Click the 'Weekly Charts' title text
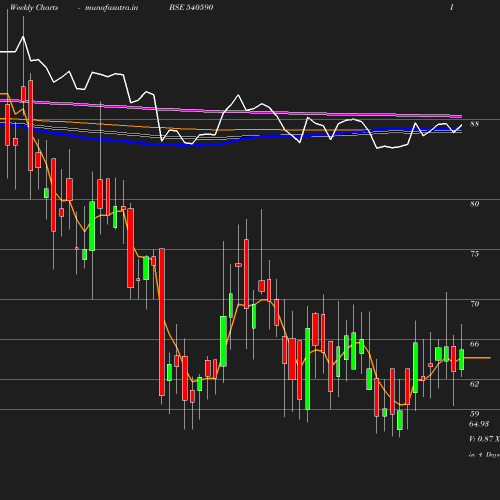The image size is (500, 500). pyautogui.click(x=34, y=7)
